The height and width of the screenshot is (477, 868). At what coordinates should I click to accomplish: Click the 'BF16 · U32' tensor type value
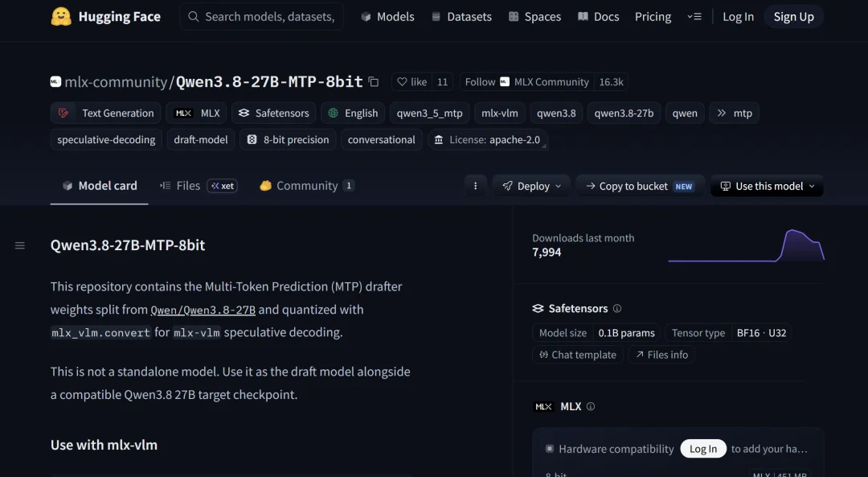(x=762, y=333)
